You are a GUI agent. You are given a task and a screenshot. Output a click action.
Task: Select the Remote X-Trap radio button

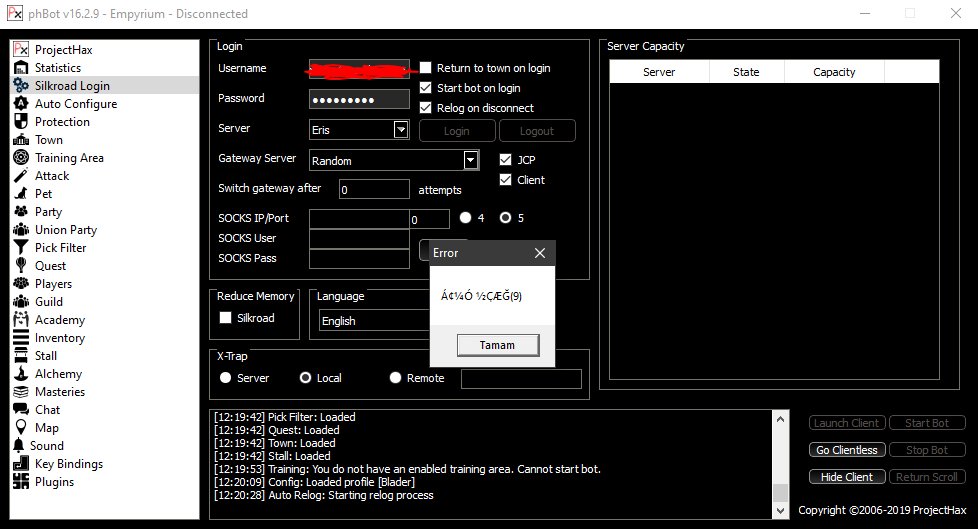click(x=396, y=378)
